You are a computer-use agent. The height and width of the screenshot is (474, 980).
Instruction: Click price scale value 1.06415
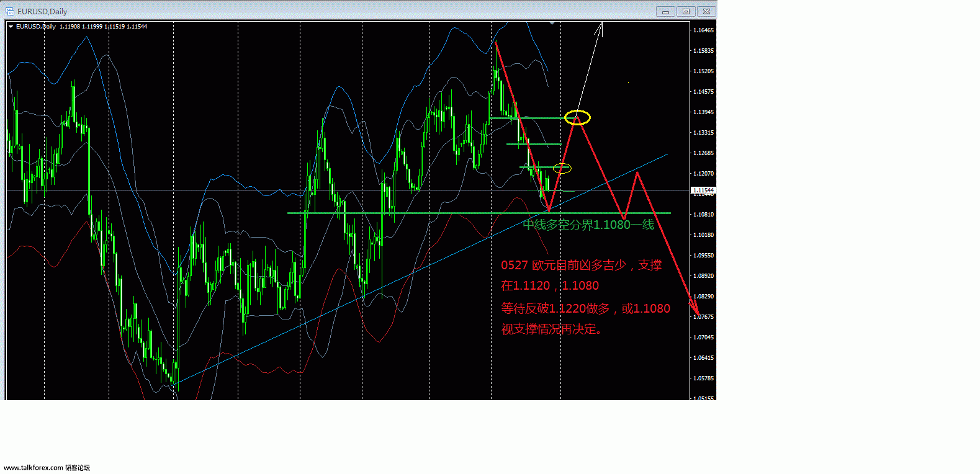click(x=703, y=357)
